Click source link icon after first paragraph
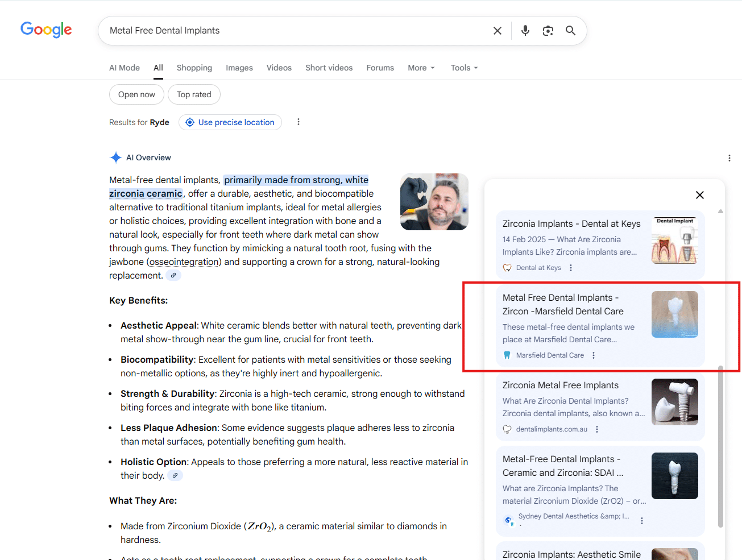 173,275
